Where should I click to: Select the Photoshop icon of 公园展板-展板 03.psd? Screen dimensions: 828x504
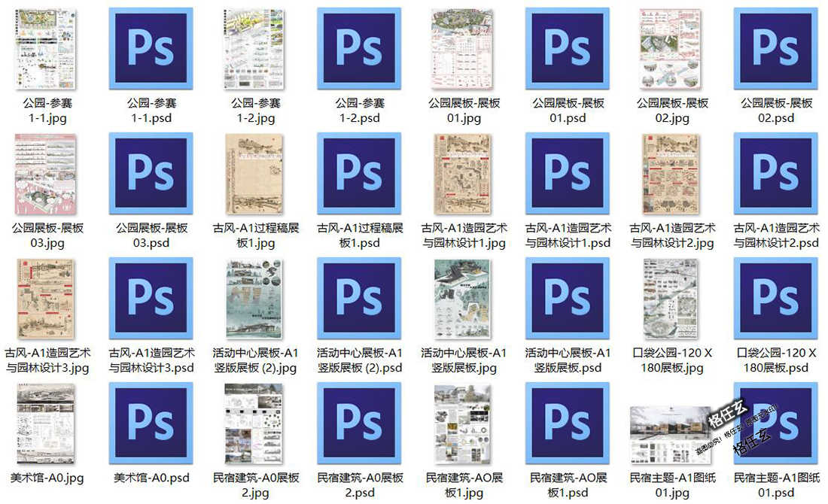point(151,174)
